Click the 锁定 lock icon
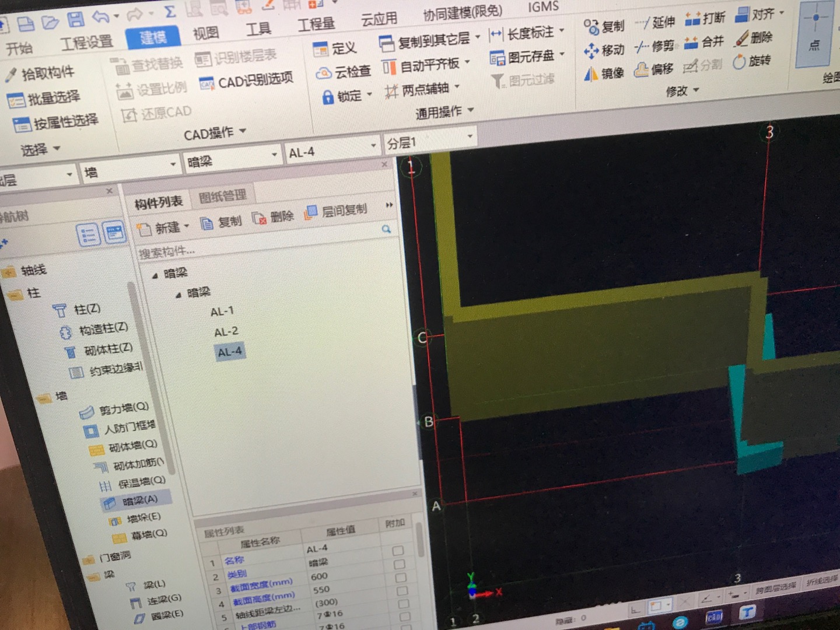Viewport: 840px width, 630px height. (328, 97)
